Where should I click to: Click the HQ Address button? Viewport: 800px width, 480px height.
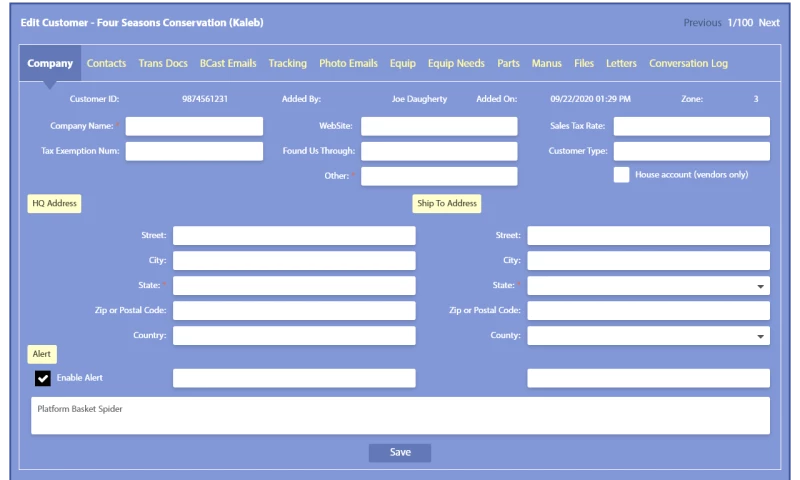[x=54, y=203]
